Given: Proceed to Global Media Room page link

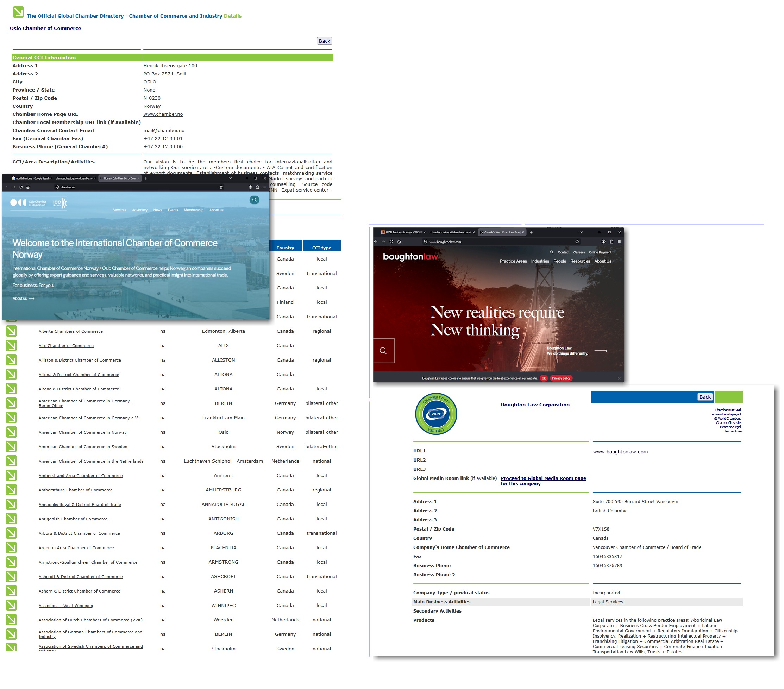Looking at the screenshot, I should coord(544,481).
